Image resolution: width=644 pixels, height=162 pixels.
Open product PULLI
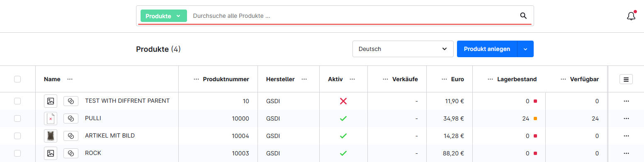click(93, 118)
